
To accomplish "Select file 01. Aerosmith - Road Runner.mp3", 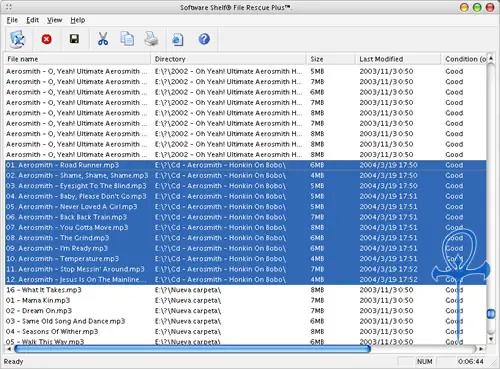I will pyautogui.click(x=62, y=165).
